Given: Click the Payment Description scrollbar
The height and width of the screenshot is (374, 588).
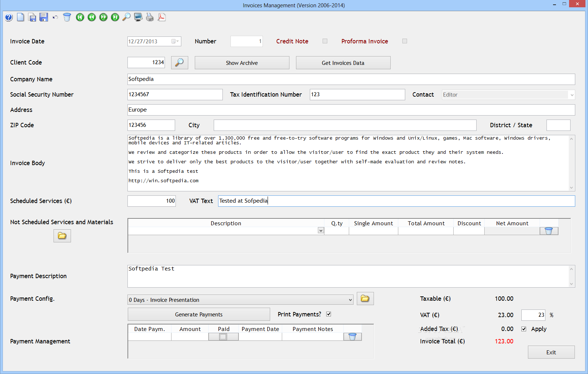Looking at the screenshot, I should pos(571,276).
